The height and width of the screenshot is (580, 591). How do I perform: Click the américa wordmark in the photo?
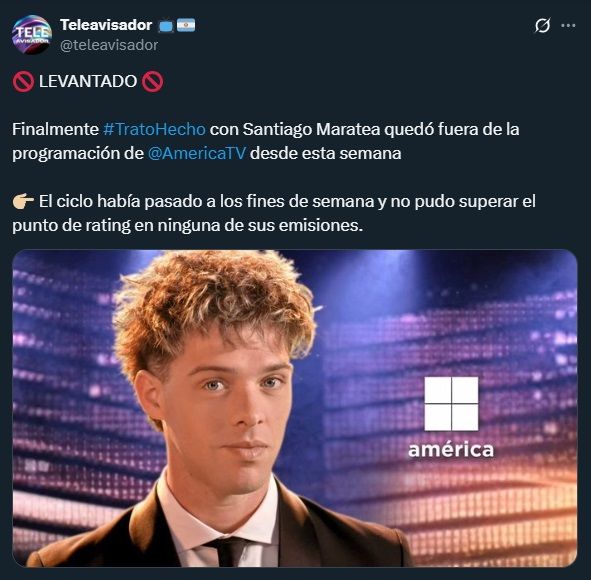pyautogui.click(x=451, y=450)
